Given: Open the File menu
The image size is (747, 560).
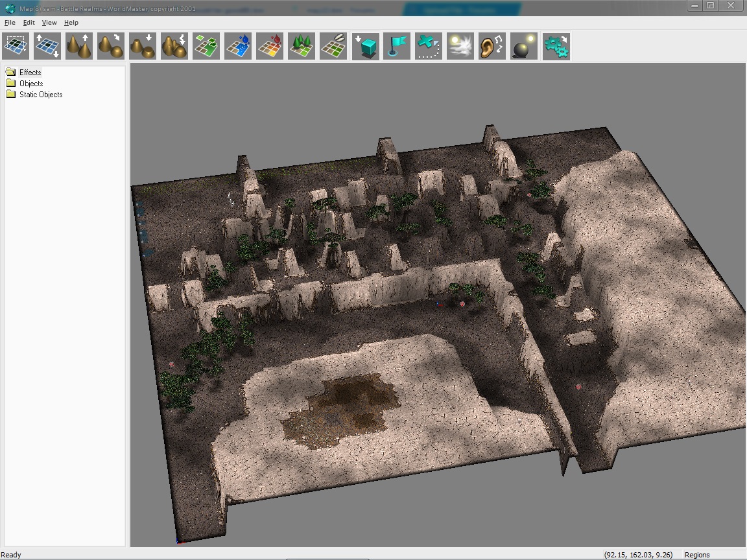Looking at the screenshot, I should pos(10,23).
